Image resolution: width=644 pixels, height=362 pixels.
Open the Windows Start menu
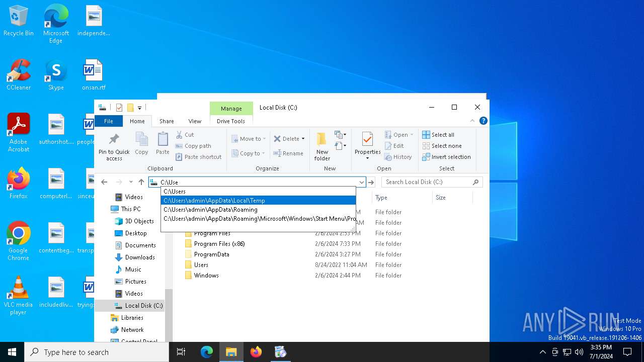(x=12, y=352)
